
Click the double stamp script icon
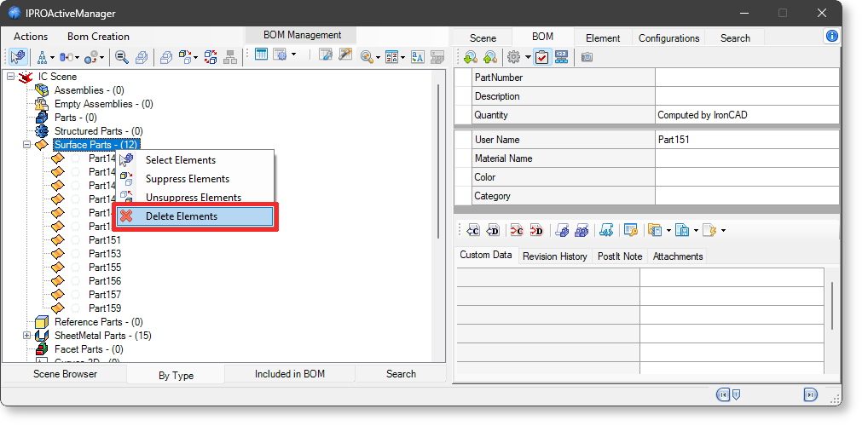581,230
